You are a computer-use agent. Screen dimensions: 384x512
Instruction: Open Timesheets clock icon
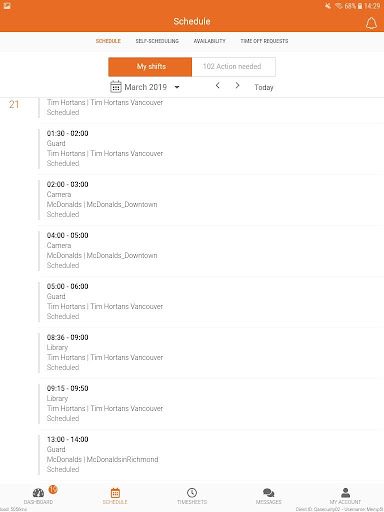192,492
